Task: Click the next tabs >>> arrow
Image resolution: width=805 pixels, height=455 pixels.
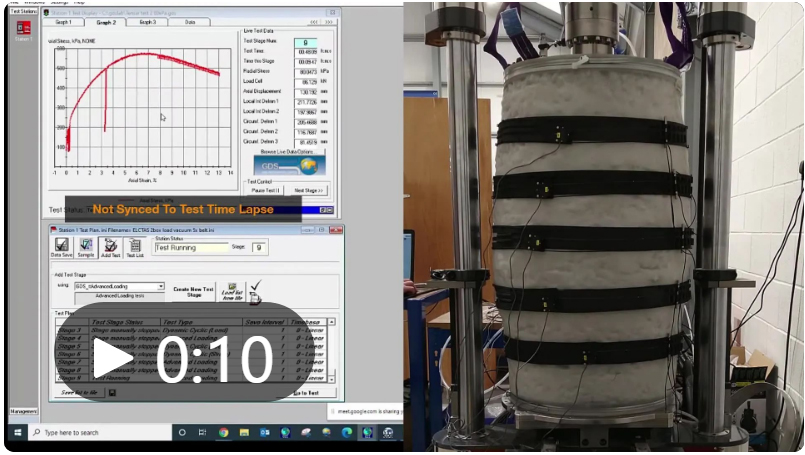Action: click(x=329, y=22)
